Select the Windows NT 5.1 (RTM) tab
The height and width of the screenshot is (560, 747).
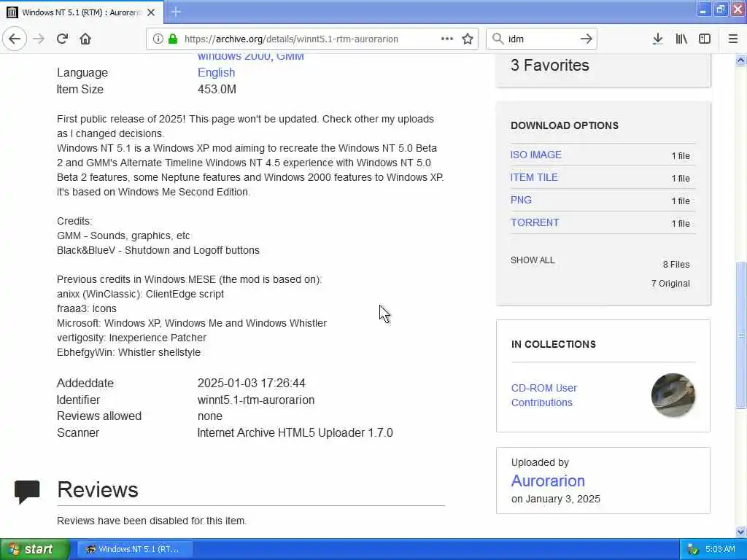click(82, 12)
